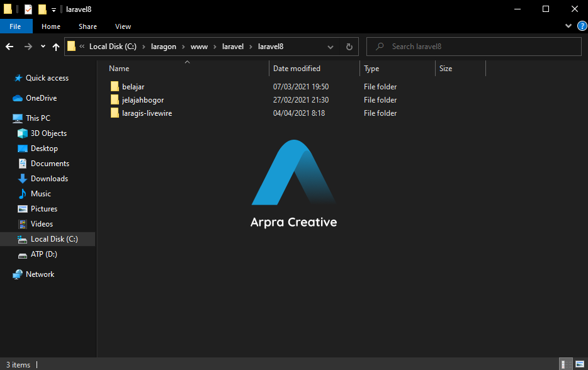The image size is (588, 370).
Task: Click the Properties icon in title bar
Action: click(28, 9)
